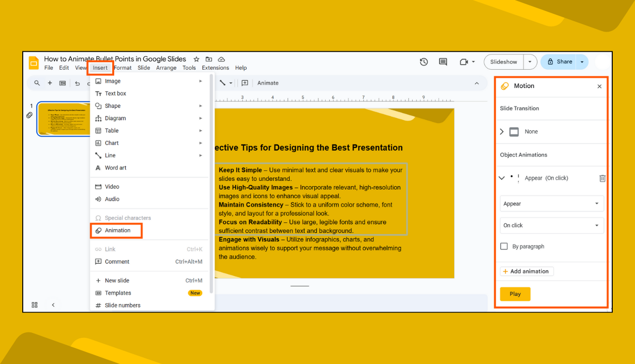Viewport: 635px width, 364px height.
Task: Check document status via the cloud icon
Action: pos(221,59)
